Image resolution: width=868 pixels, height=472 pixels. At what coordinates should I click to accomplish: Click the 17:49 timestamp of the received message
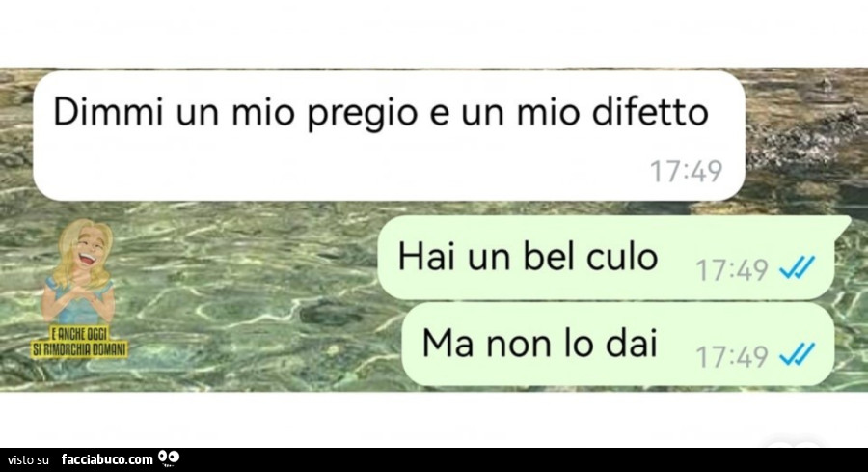pos(686,171)
